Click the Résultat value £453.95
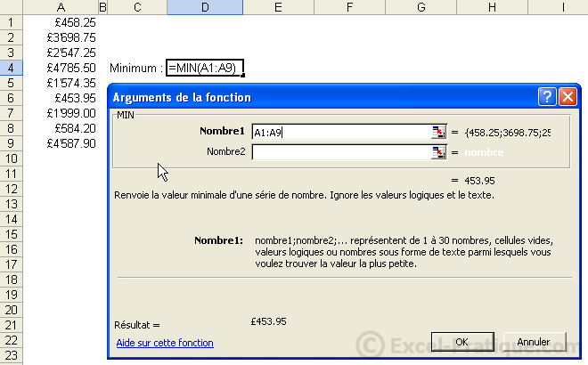This screenshot has width=588, height=365. [268, 321]
